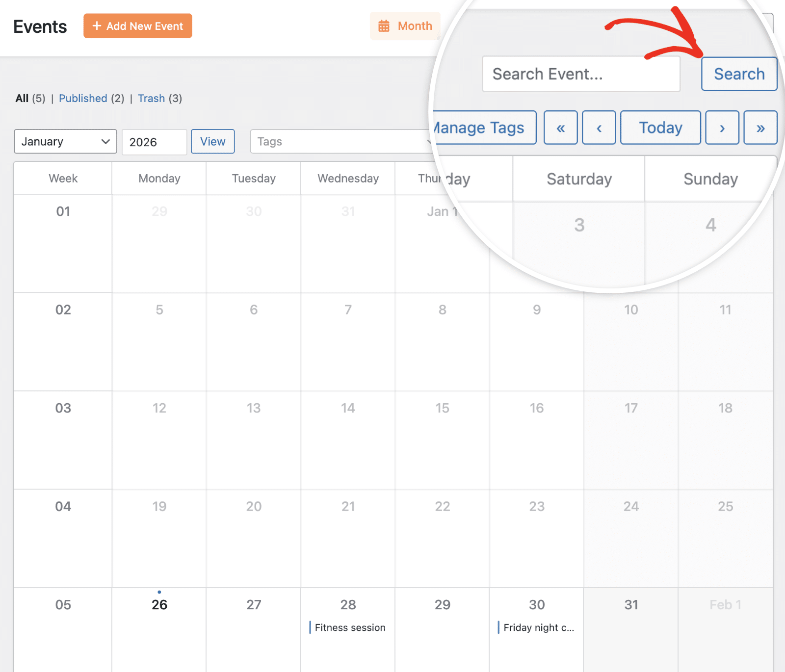
Task: Open the January month dropdown
Action: tap(65, 142)
